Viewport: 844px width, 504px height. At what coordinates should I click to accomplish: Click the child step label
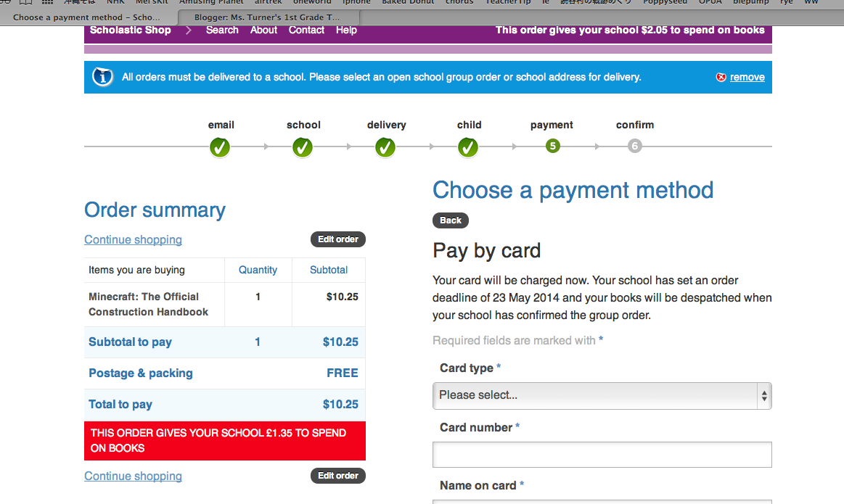pos(470,125)
